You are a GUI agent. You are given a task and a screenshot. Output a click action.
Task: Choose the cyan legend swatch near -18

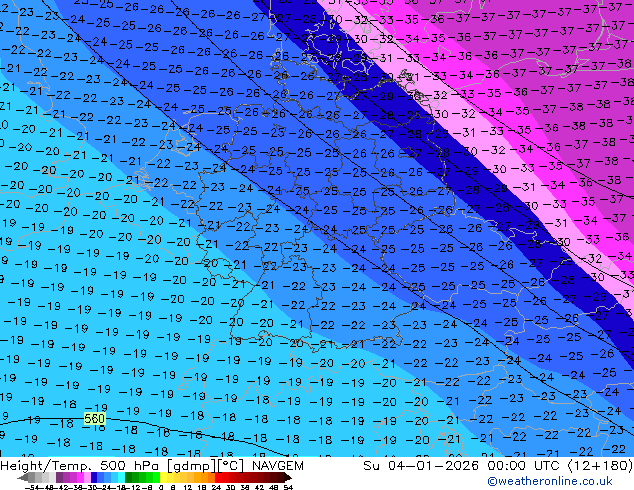[x=119, y=476]
